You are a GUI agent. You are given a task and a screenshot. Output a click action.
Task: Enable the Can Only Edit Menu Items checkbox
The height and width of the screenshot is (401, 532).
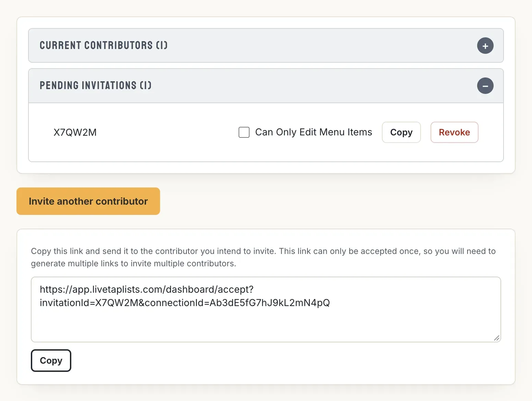(244, 132)
